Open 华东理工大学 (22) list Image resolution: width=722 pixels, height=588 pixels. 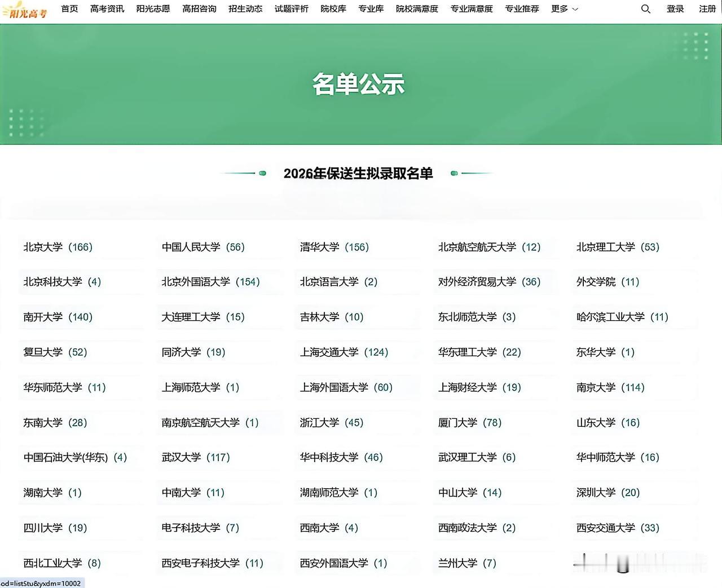(479, 352)
